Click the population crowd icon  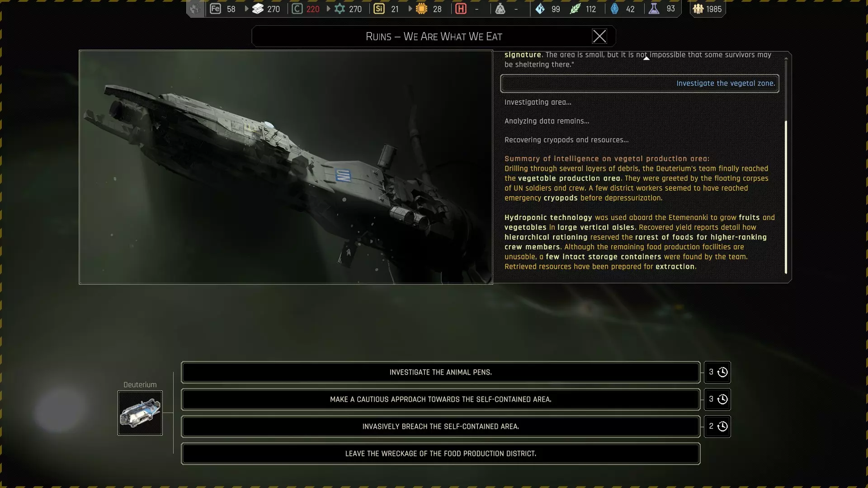tap(698, 9)
